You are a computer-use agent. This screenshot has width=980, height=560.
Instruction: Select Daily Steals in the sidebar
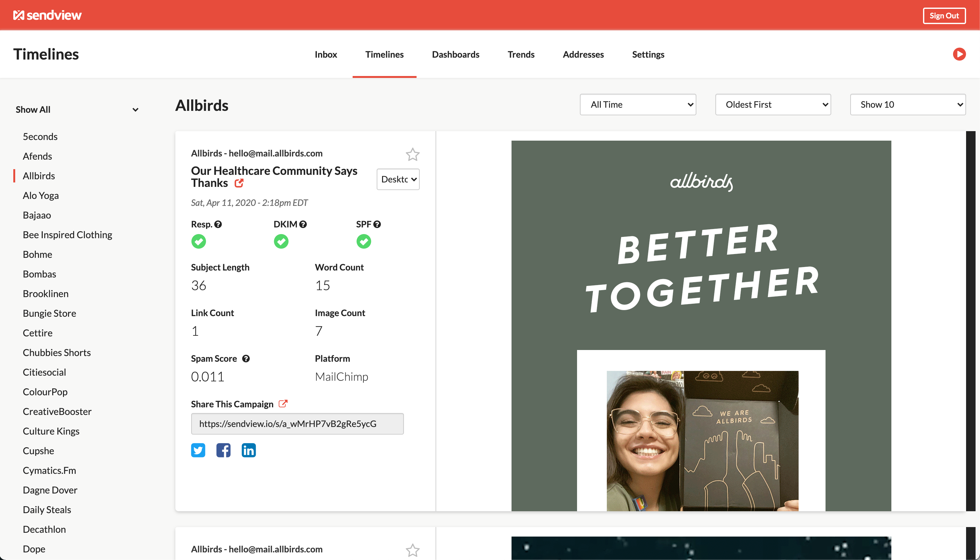(x=47, y=510)
